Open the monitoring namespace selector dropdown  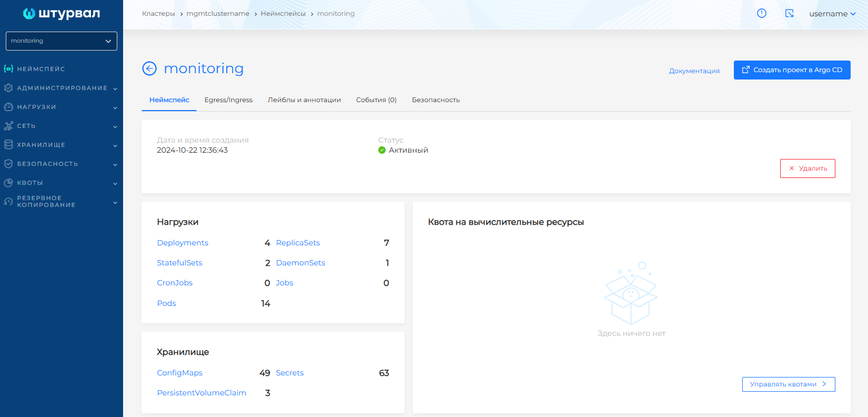coord(62,41)
